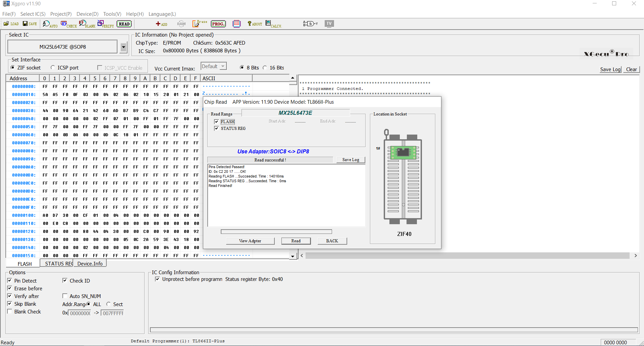
Task: Click the ADD toolbar icon
Action: click(x=161, y=24)
